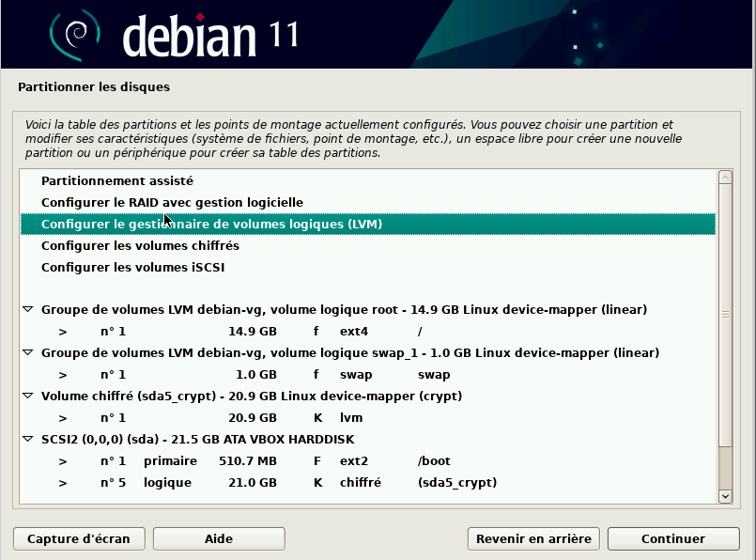Open the Aide help button
756x560 pixels.
218,538
